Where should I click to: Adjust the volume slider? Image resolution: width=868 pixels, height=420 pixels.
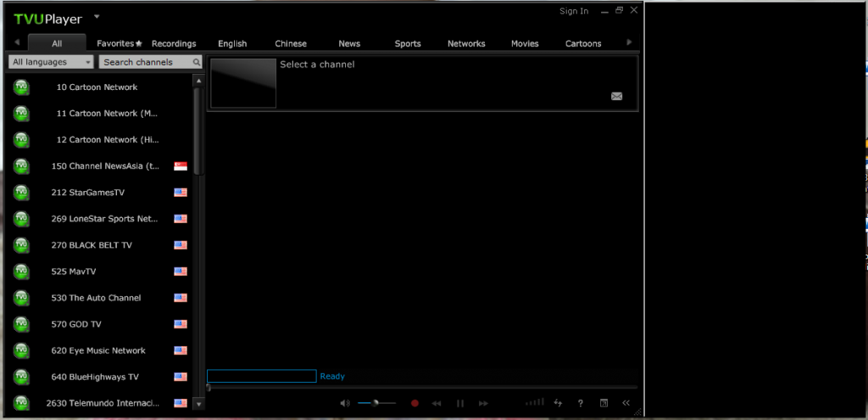pos(377,403)
